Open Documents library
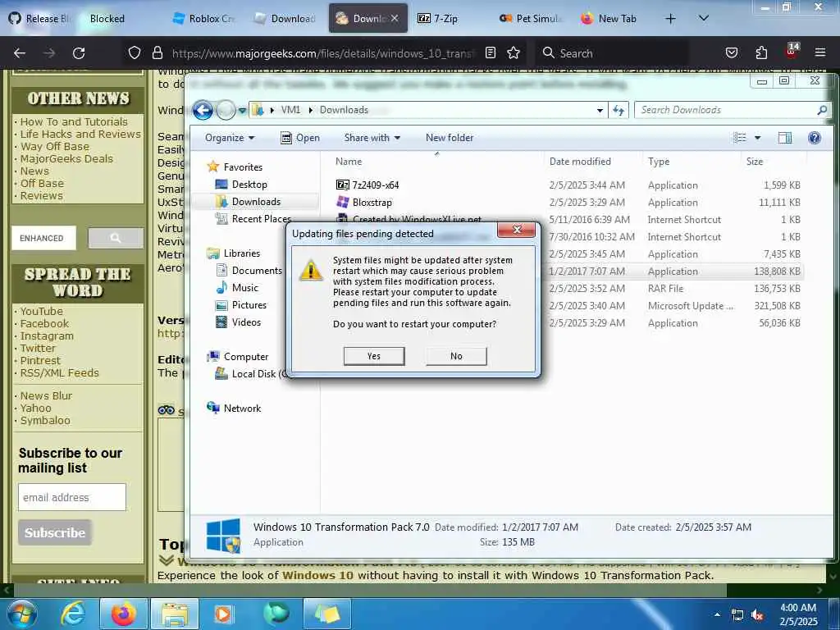 (x=249, y=271)
